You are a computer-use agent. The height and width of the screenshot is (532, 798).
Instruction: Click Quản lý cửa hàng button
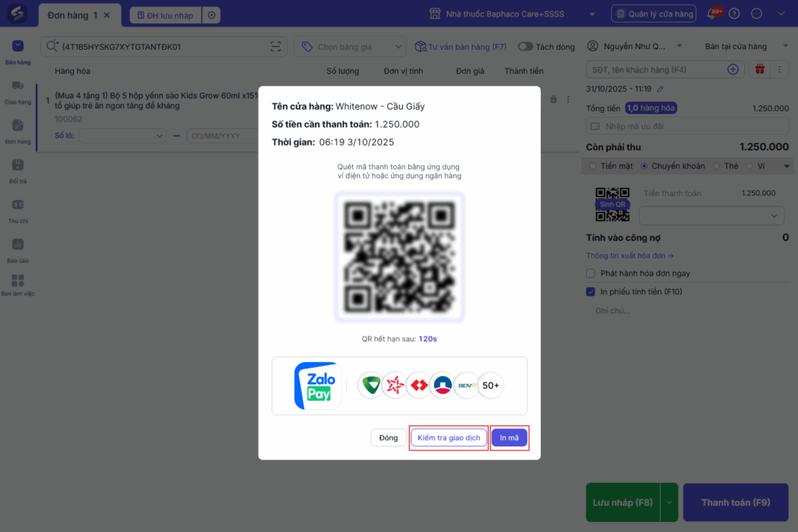[655, 14]
